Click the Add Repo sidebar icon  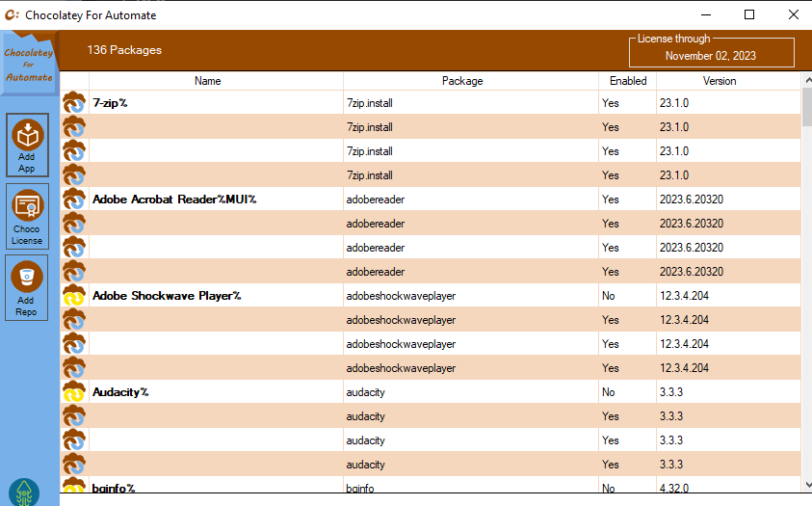pos(27,289)
